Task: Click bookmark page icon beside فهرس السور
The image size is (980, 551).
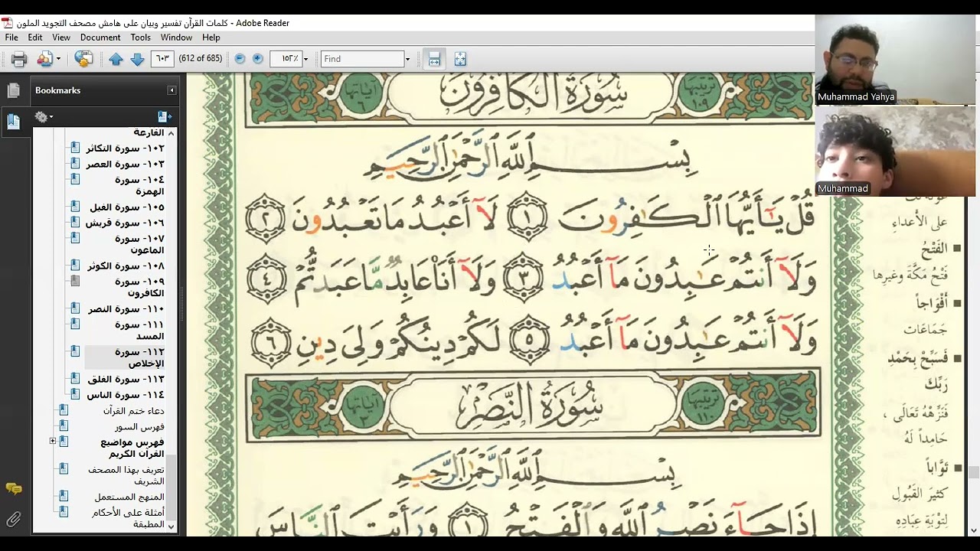Action: click(x=64, y=426)
